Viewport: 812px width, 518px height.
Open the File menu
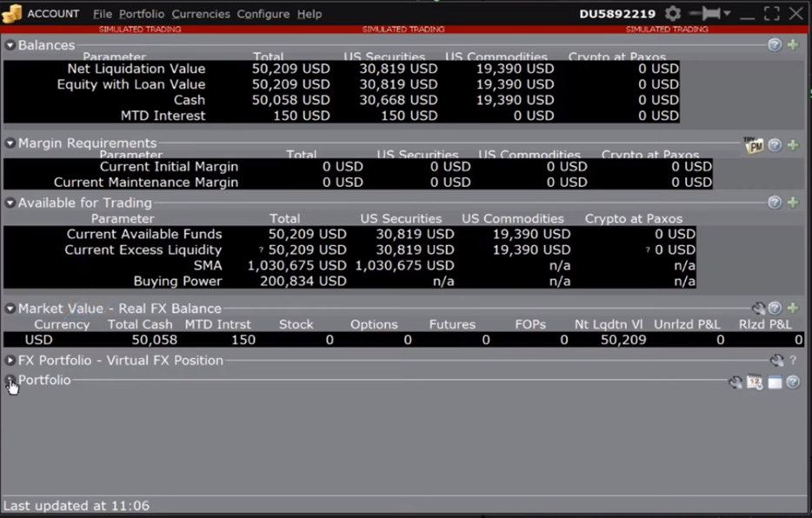102,14
